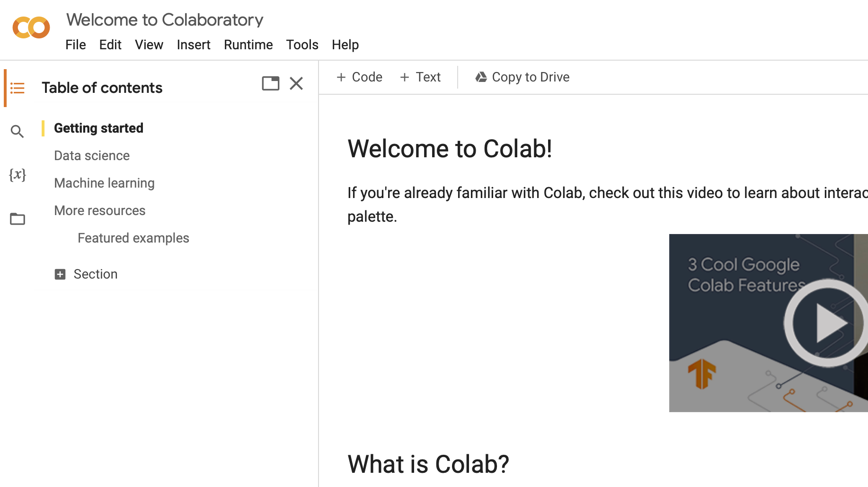The image size is (868, 487).
Task: Click the Colab logo icon
Action: pos(31,27)
